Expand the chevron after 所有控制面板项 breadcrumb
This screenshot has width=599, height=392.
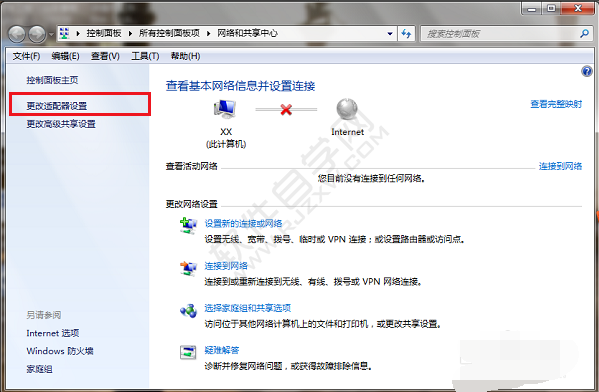point(209,34)
